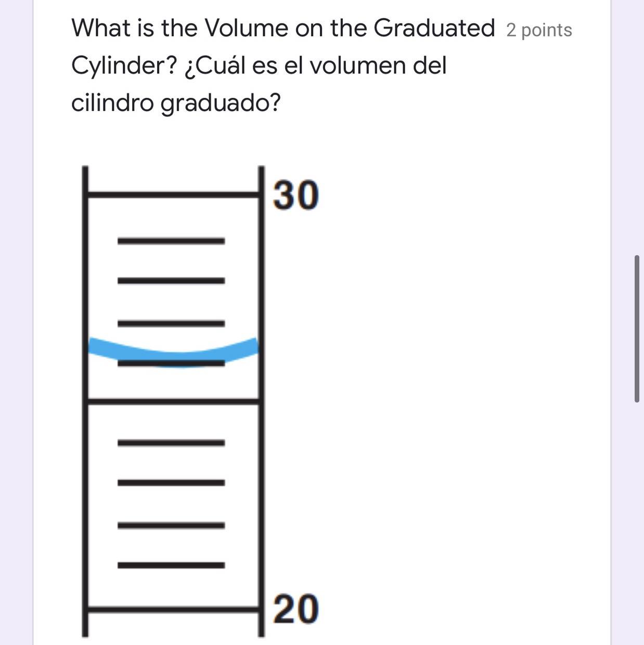
Task: Click the long graduation line at the 20 mark
Action: (x=173, y=607)
